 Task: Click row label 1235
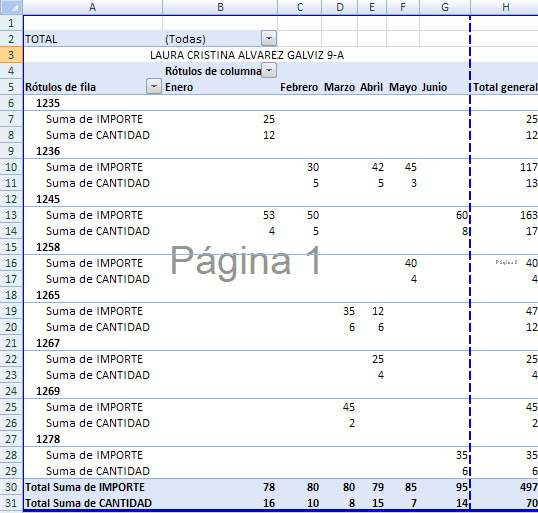pyautogui.click(x=48, y=103)
